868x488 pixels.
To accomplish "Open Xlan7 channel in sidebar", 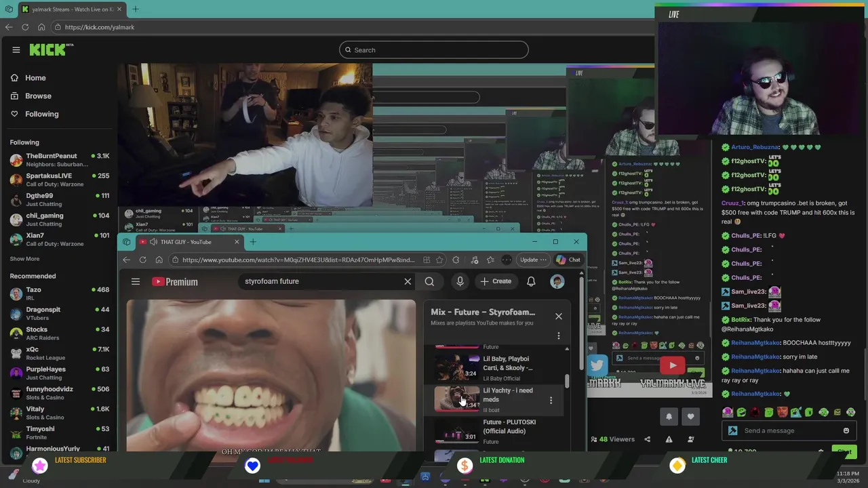I will point(59,239).
